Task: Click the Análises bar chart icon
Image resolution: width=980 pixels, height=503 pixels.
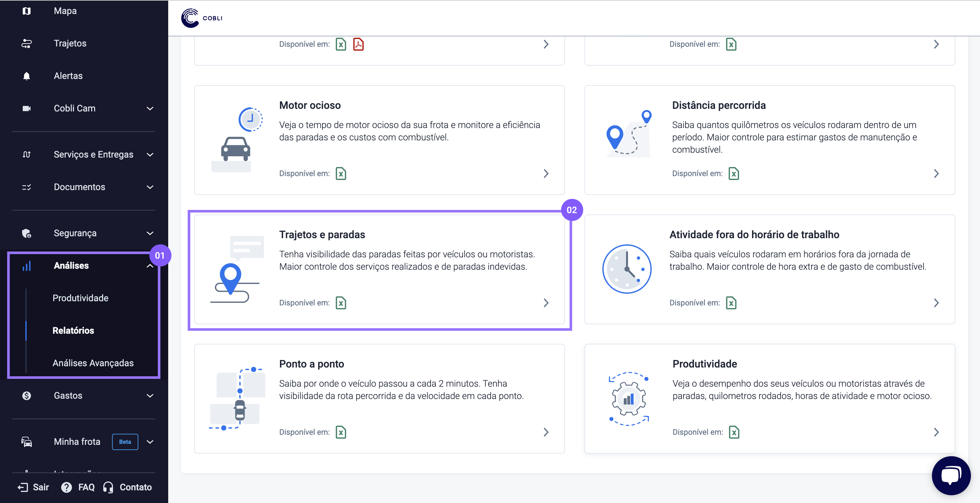Action: tap(26, 266)
